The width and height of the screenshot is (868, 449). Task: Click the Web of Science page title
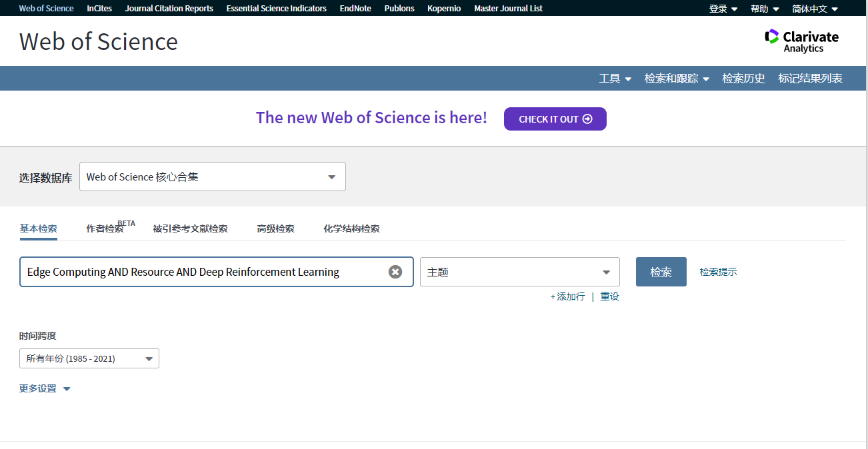tap(99, 41)
